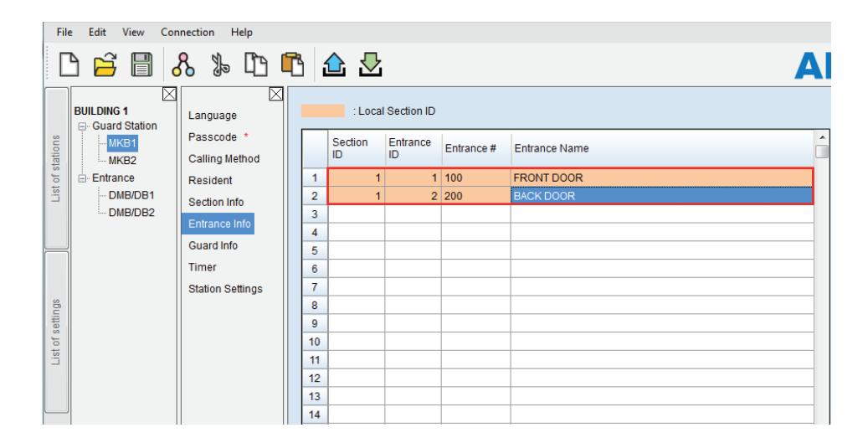Click the Cut scissors icon
The height and width of the screenshot is (448, 868).
coord(220,64)
